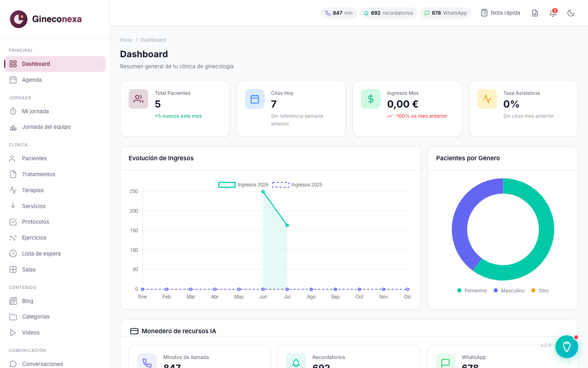This screenshot has width=588, height=368.
Task: Click the Terapias pulse icon
Action: point(13,190)
